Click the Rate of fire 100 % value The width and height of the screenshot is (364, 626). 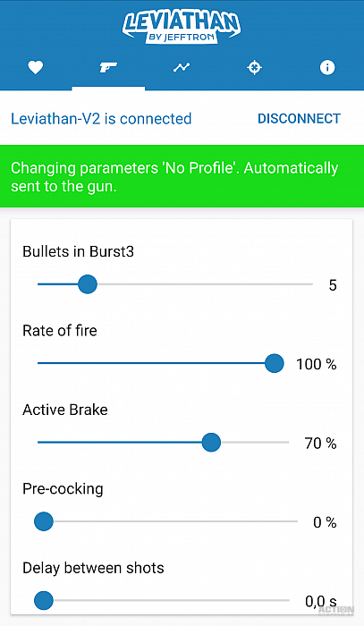click(x=316, y=364)
